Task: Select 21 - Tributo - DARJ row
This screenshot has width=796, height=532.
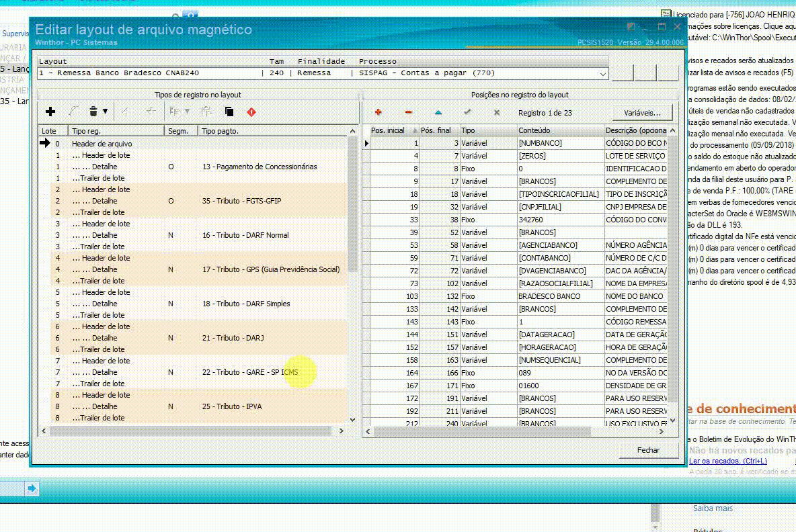Action: (x=193, y=338)
